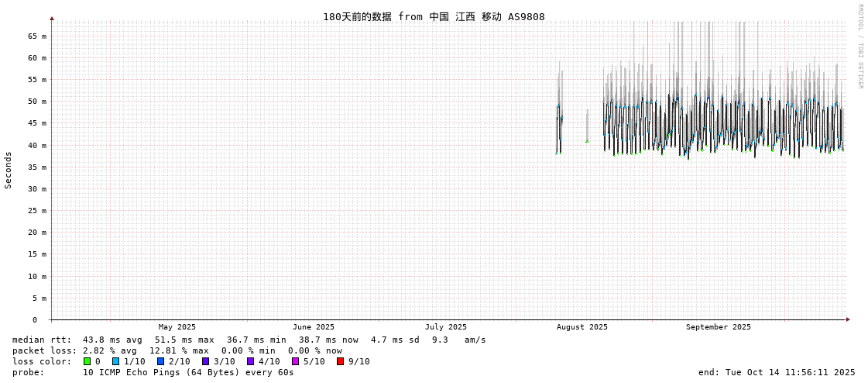Select the blue 2/10 loss color swatch
The image size is (868, 383).
click(160, 361)
